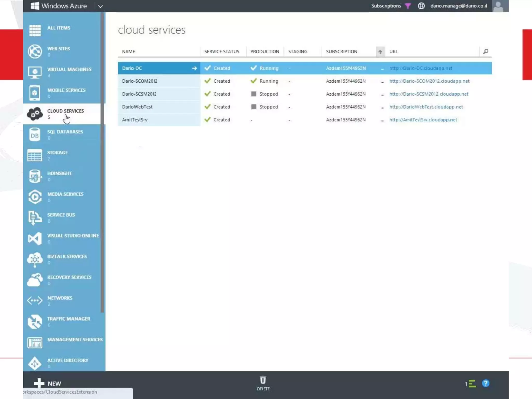Open the Dario-SCOM2012.cloudapp.net link
This screenshot has height=399, width=532.
coord(429,81)
